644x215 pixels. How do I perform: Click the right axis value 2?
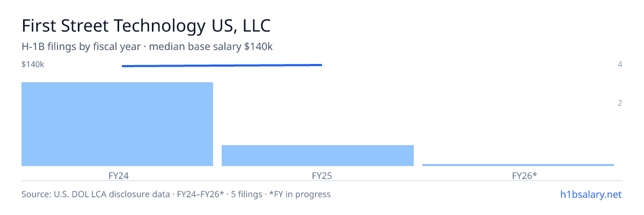pyautogui.click(x=620, y=103)
